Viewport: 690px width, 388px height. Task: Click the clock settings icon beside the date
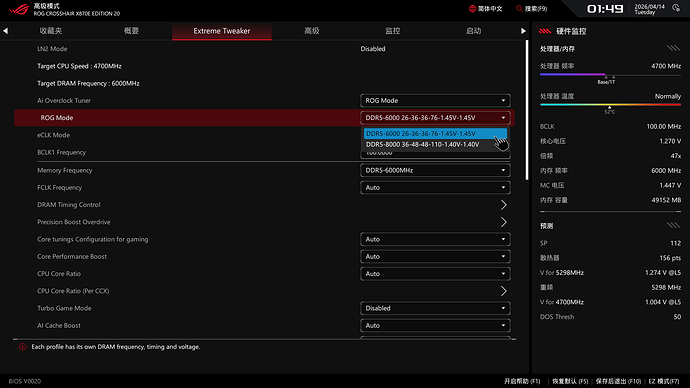pos(676,8)
